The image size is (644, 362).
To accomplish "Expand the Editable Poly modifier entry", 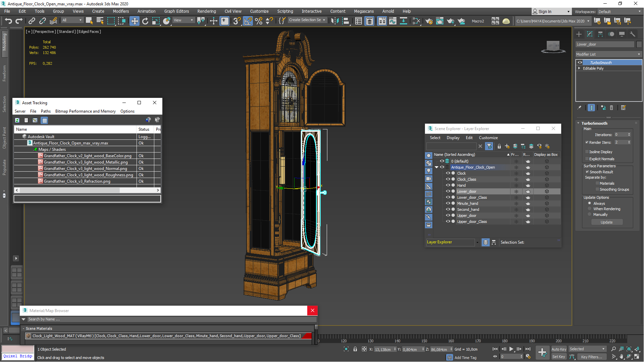I will pyautogui.click(x=579, y=68).
